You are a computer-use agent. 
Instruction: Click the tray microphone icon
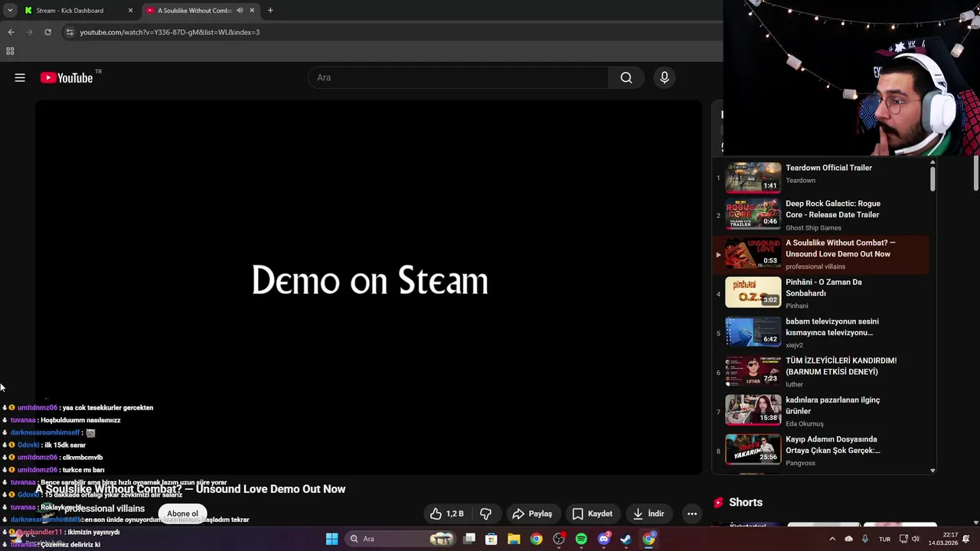point(865,539)
